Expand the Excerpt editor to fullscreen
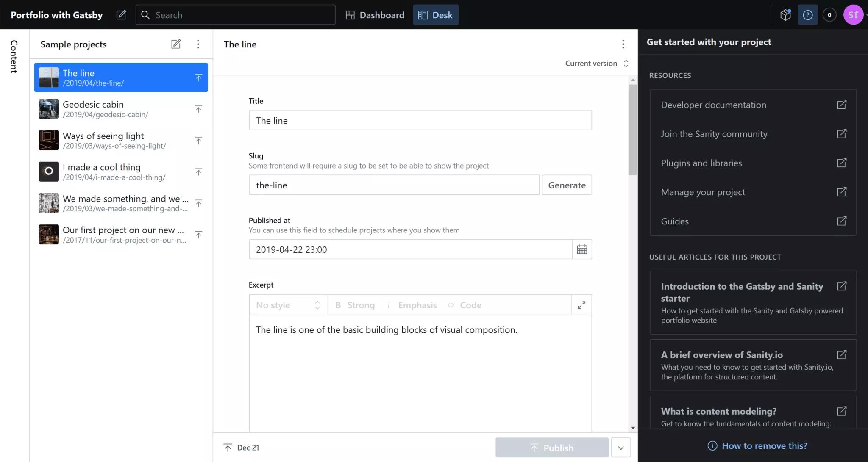 (581, 305)
